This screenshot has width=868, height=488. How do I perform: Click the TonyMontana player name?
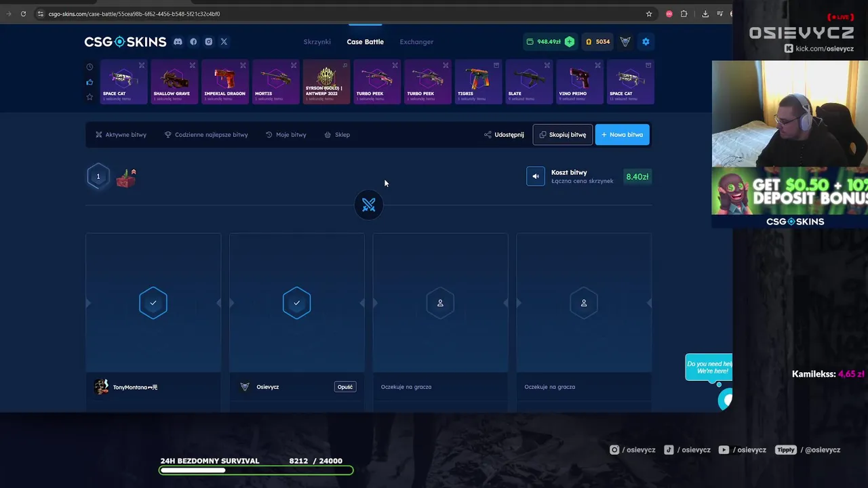pos(135,387)
